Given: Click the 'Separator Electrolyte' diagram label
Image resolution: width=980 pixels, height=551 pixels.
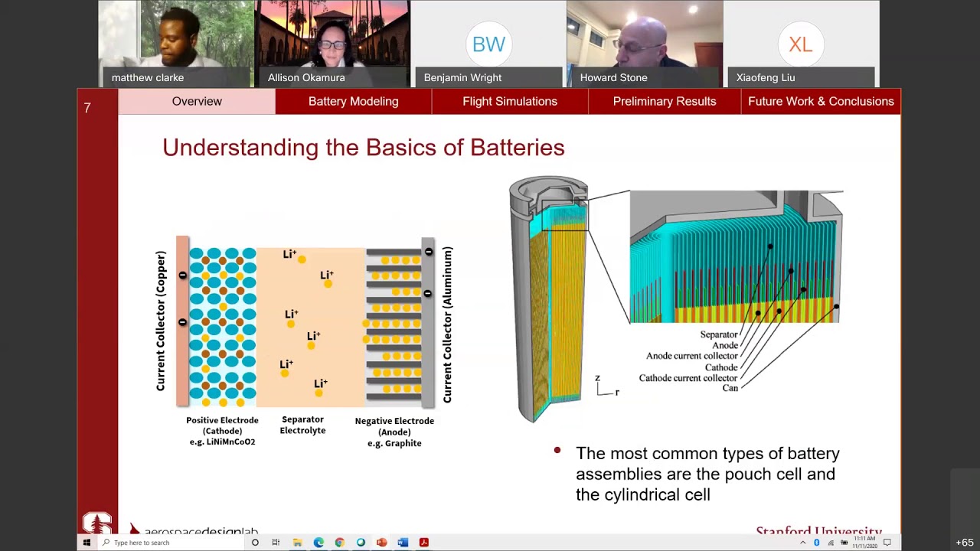Looking at the screenshot, I should pyautogui.click(x=302, y=425).
